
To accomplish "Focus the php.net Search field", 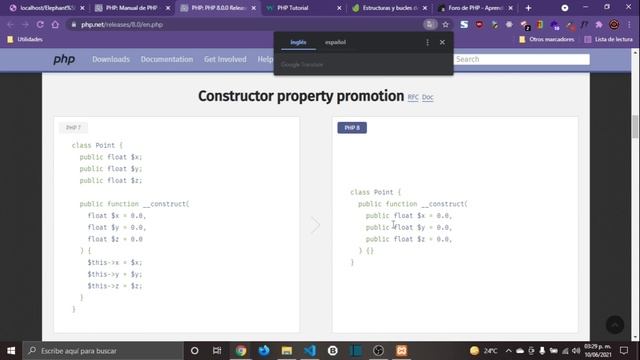I will (x=522, y=60).
